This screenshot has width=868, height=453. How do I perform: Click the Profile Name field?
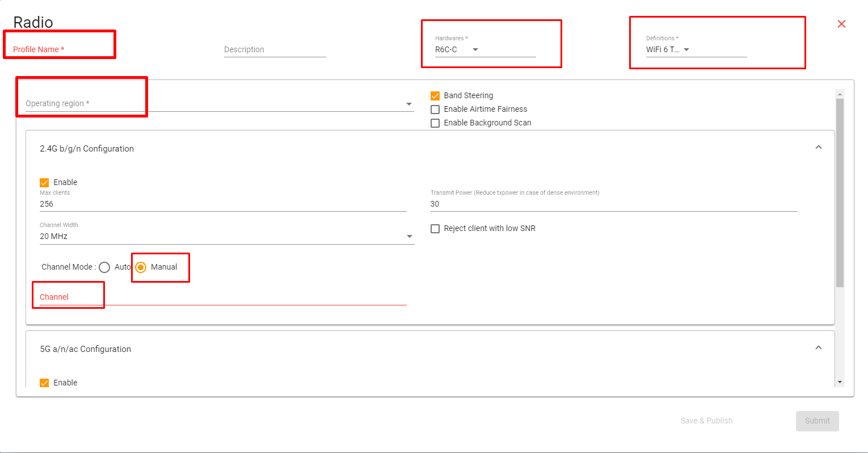tap(64, 49)
